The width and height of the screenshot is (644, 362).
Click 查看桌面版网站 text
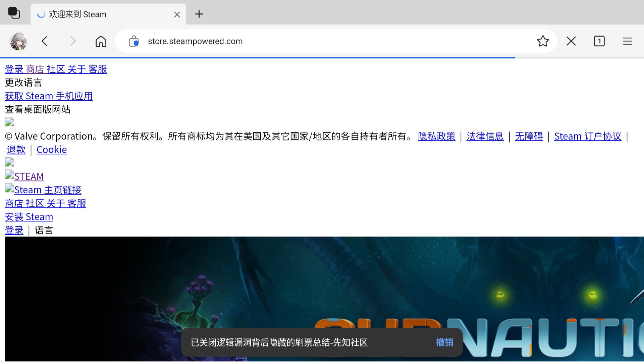pyautogui.click(x=38, y=110)
